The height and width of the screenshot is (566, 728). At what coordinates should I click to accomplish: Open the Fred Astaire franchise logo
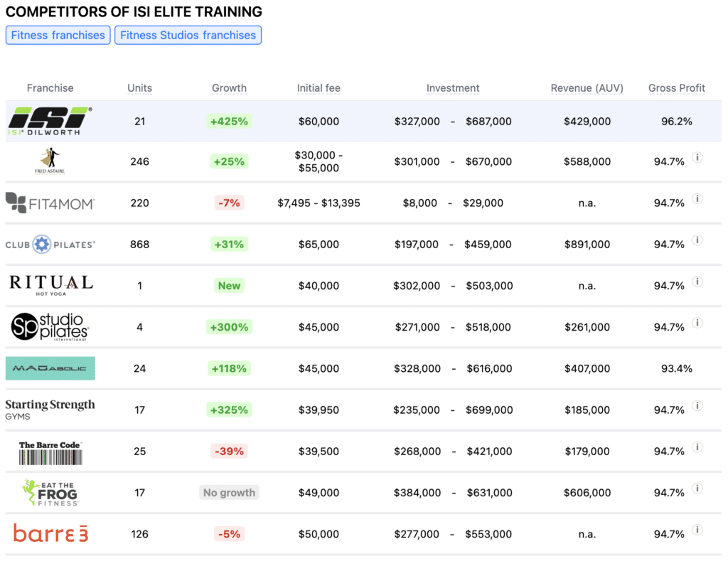(x=50, y=161)
